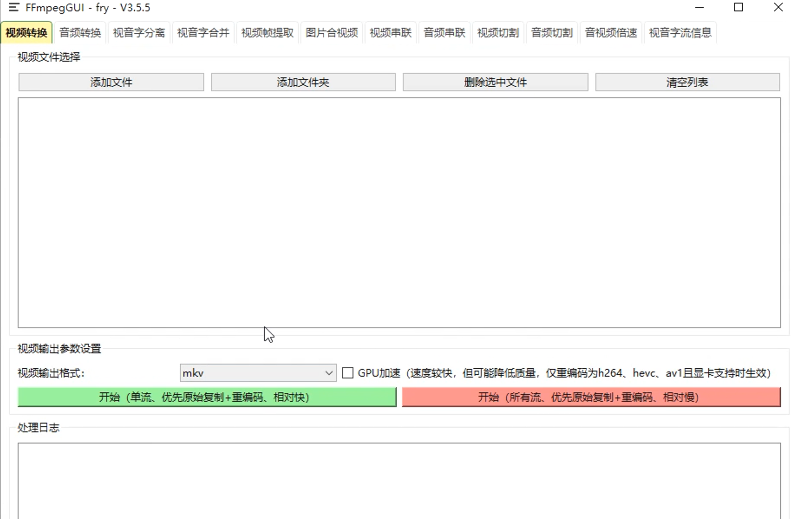This screenshot has height=519, width=793.
Task: Switch to the 音频转换 tab
Action: point(80,33)
